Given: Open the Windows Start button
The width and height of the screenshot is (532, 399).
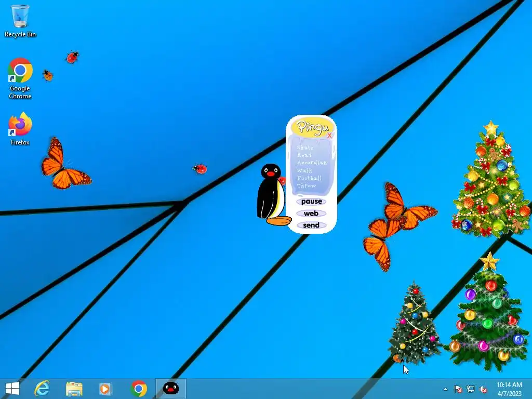Looking at the screenshot, I should click(12, 389).
